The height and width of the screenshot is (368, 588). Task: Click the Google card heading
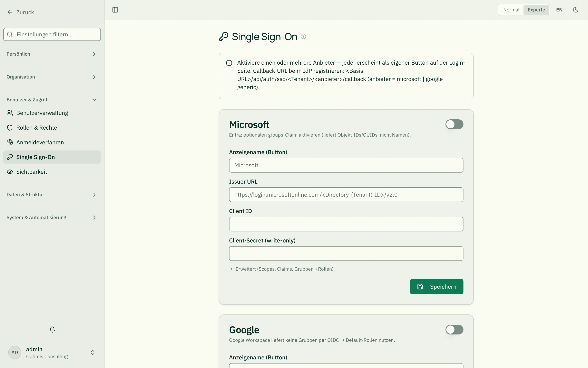(x=244, y=330)
